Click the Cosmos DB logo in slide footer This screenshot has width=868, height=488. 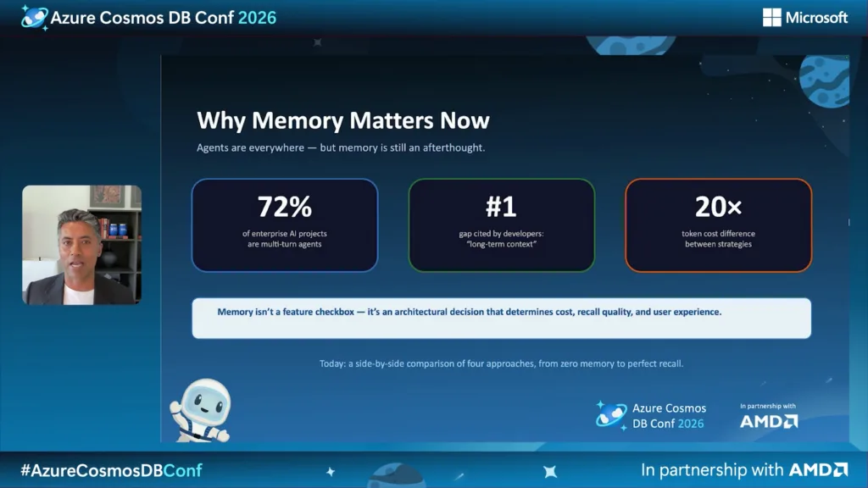pos(611,415)
